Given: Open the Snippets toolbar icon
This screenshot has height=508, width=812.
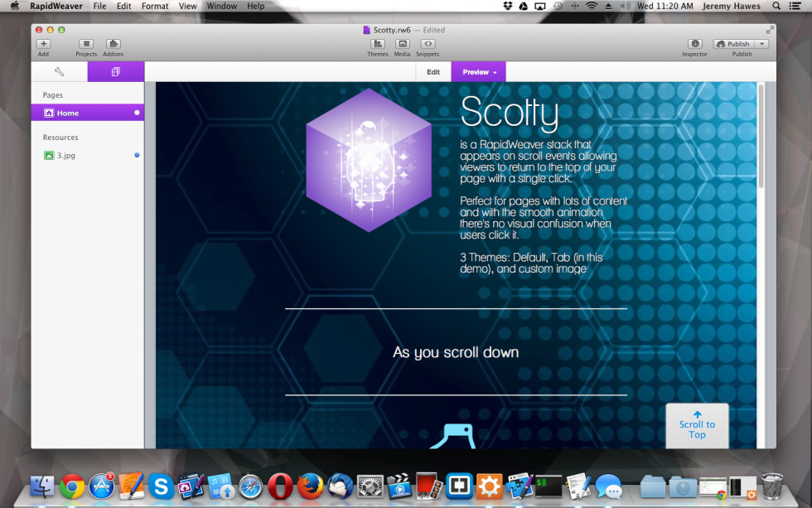Looking at the screenshot, I should pos(428,44).
